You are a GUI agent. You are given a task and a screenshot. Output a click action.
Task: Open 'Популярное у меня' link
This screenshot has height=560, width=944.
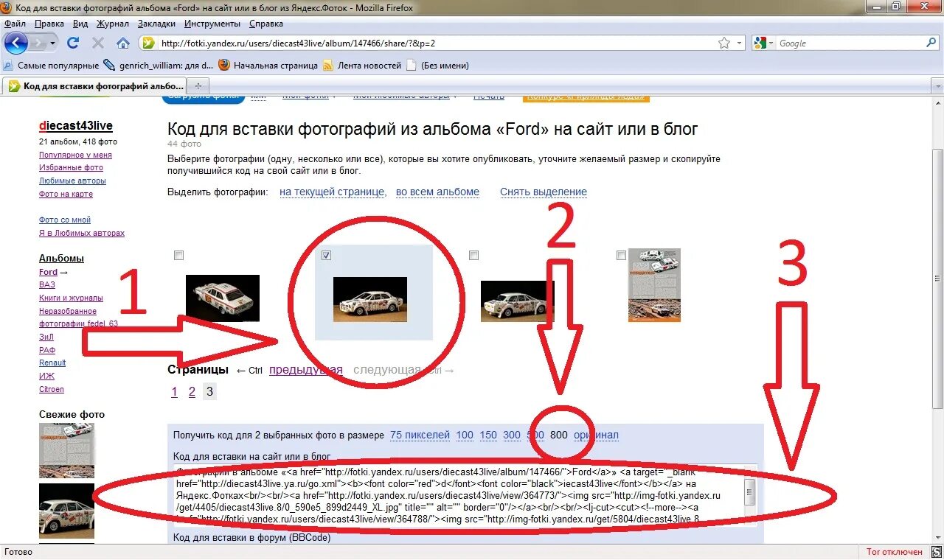tap(75, 155)
